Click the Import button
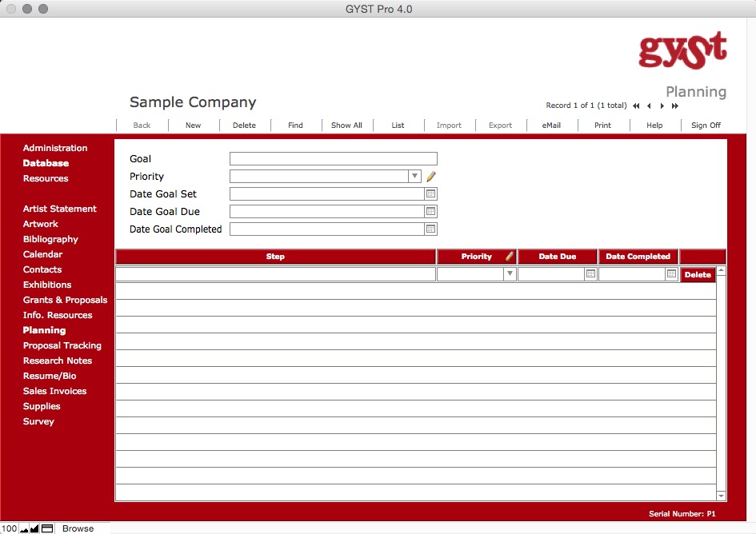This screenshot has height=534, width=756. (x=449, y=126)
